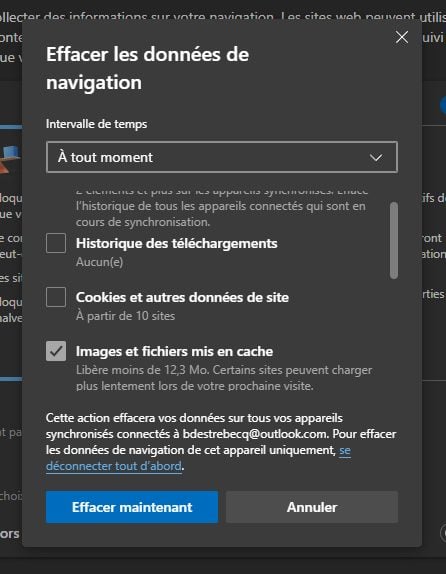
Task: Uncheck Images et fichiers mis en cache
Action: coord(56,351)
